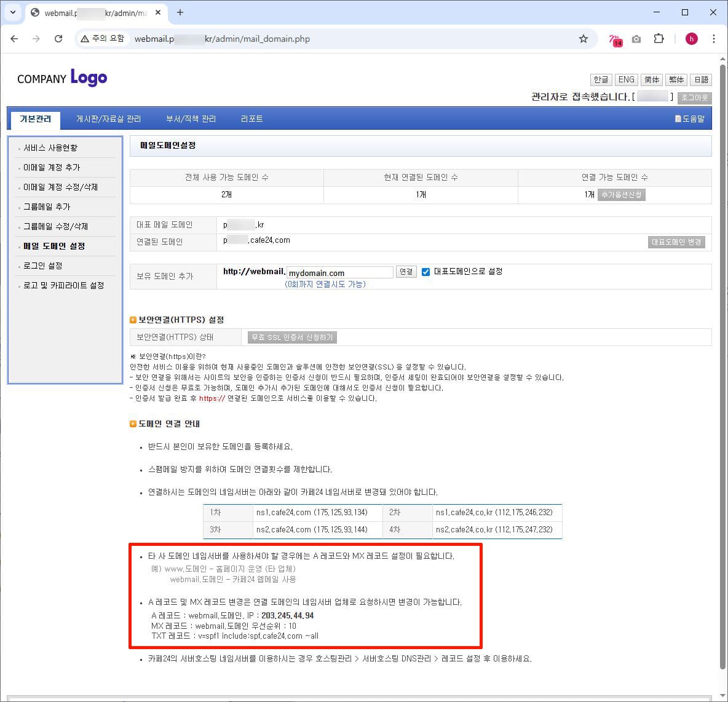The image size is (728, 702).
Task: Open 로그인 설정 in sidebar
Action: (x=42, y=266)
